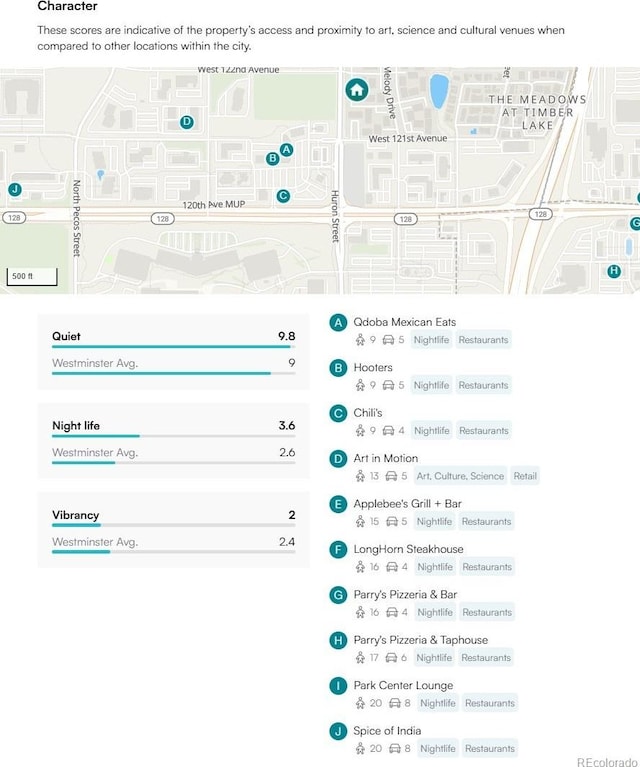Click Westminster Avg. under Quiet
The width and height of the screenshot is (640, 767).
coord(95,363)
